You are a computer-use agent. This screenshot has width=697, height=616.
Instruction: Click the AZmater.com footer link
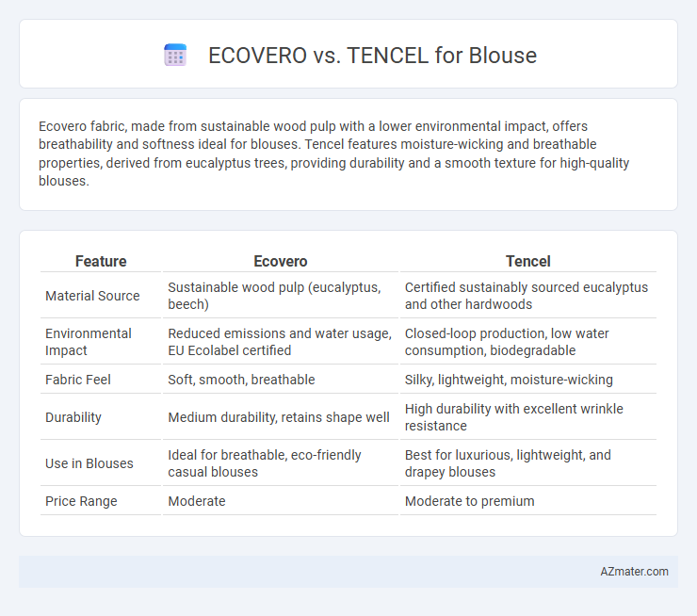click(634, 572)
